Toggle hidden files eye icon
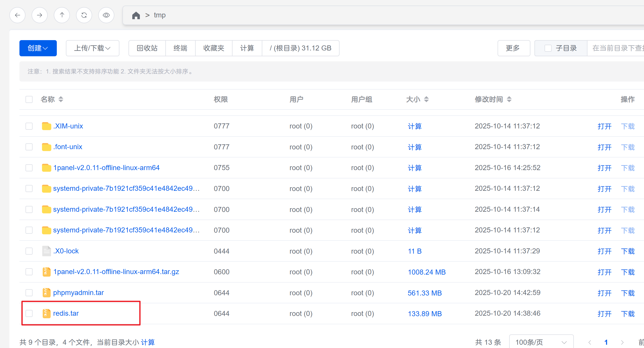This screenshot has width=644, height=348. click(x=106, y=15)
